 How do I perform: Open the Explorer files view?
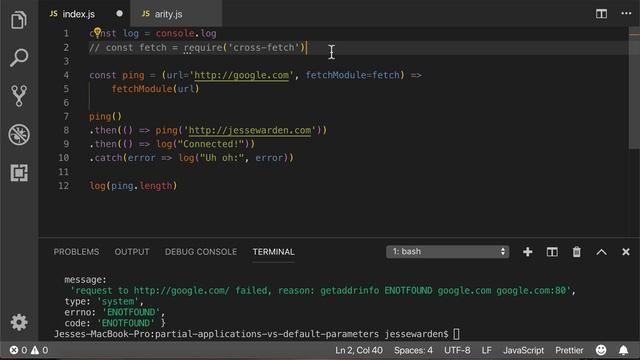coord(19,20)
